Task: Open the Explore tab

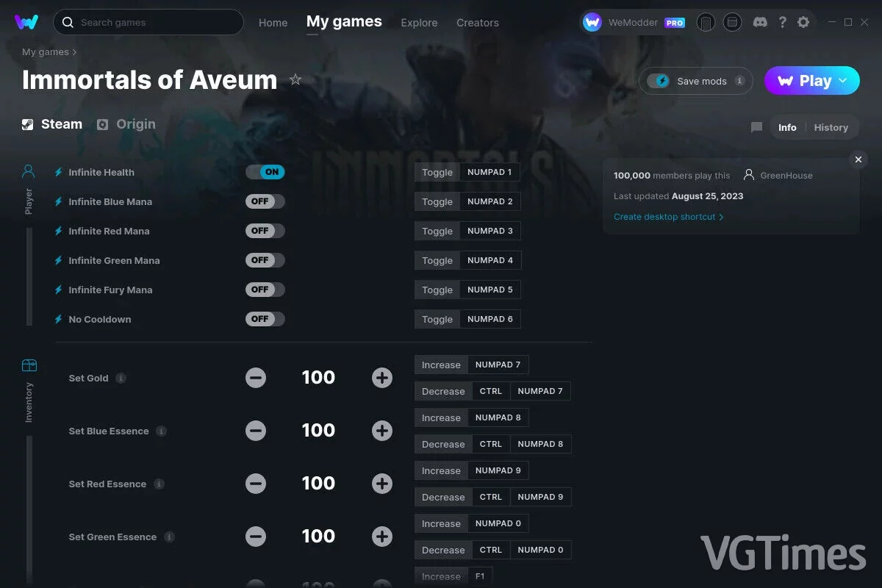Action: pos(419,23)
